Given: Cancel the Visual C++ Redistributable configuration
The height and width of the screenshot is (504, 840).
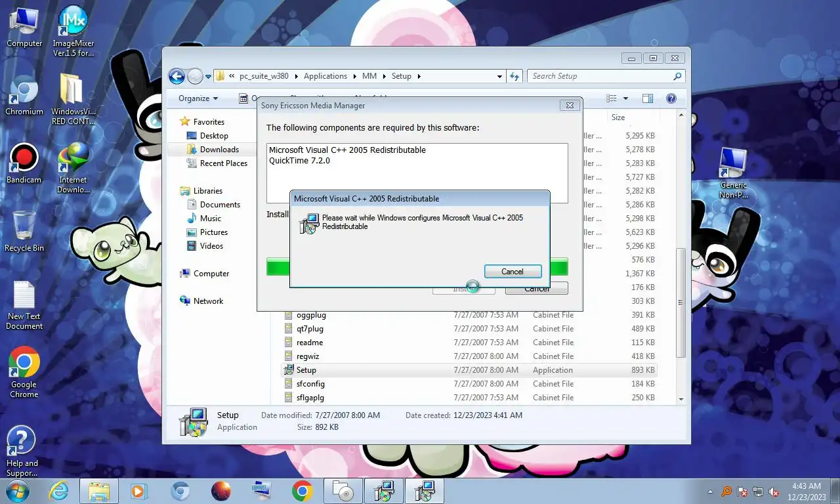Looking at the screenshot, I should 513,272.
